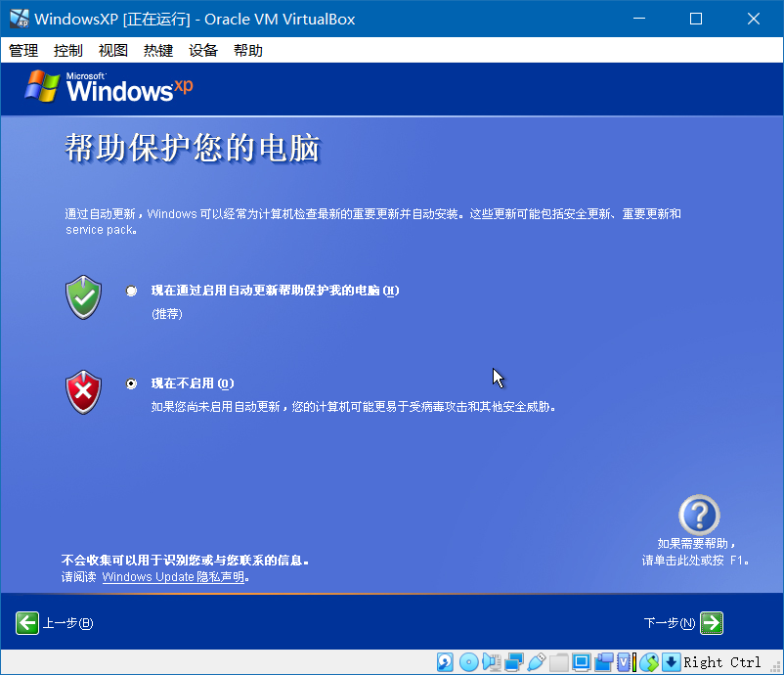
Task: Click the 下一步(N) label
Action: [670, 623]
